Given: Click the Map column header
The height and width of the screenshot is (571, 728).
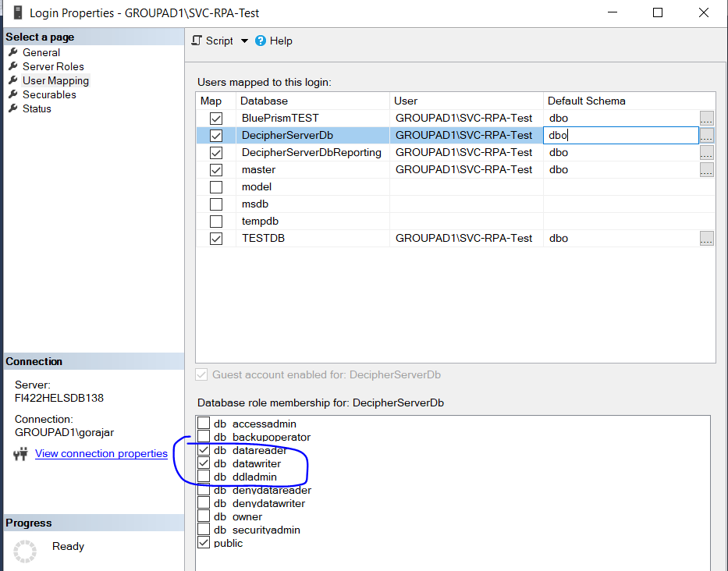Looking at the screenshot, I should click(x=216, y=101).
